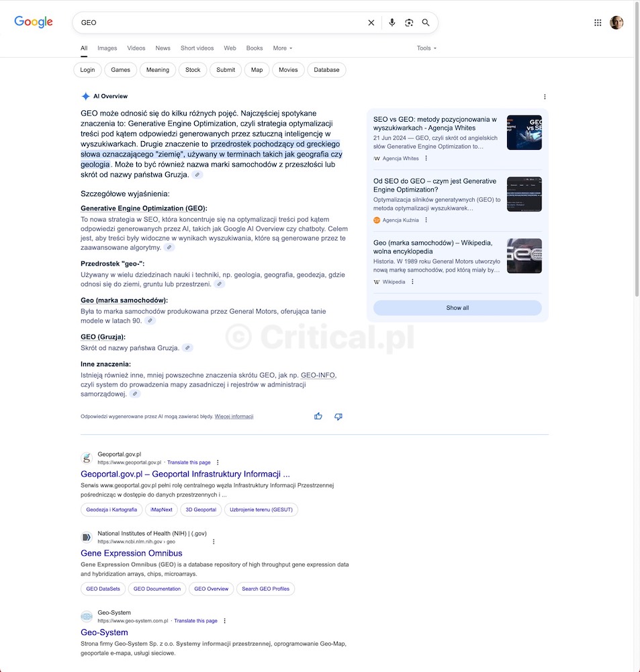Click source link icon after 'zaawansowane algorytmy.'
The height and width of the screenshot is (672, 640).
point(169,248)
